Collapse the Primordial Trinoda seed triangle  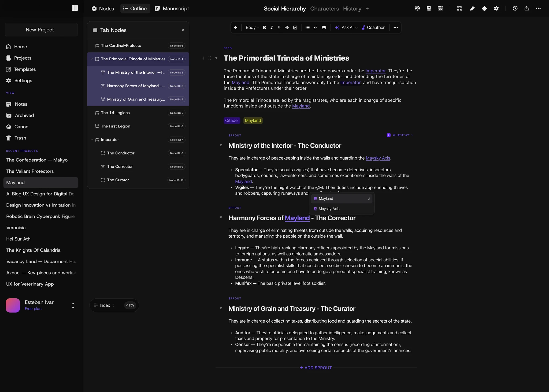click(x=216, y=58)
